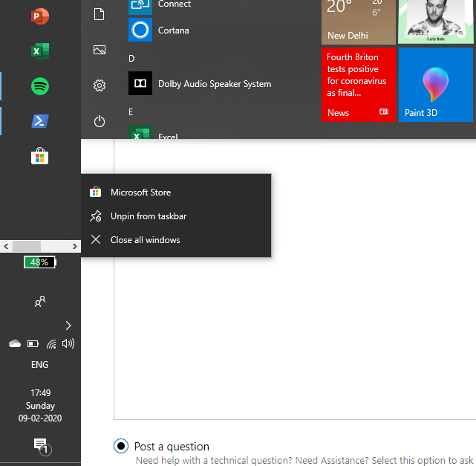The height and width of the screenshot is (466, 476).
Task: Choose Microsoft Store in jump list
Action: click(176, 192)
